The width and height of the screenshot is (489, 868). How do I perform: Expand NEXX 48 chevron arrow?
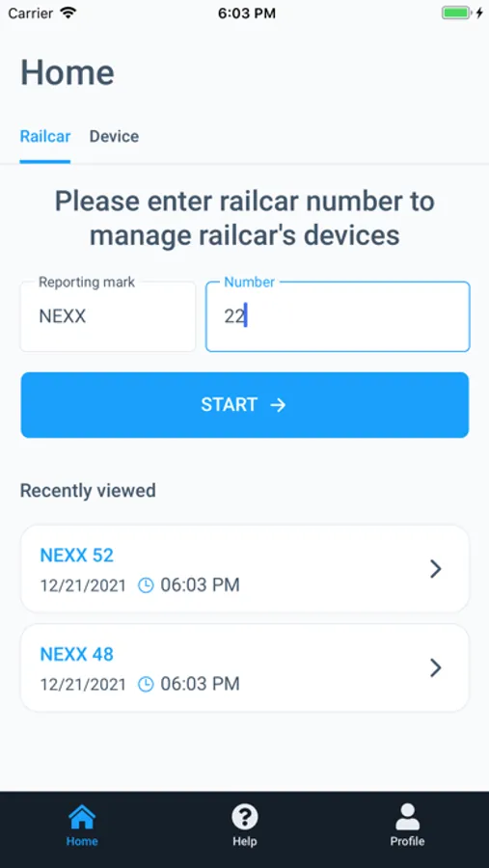(436, 668)
